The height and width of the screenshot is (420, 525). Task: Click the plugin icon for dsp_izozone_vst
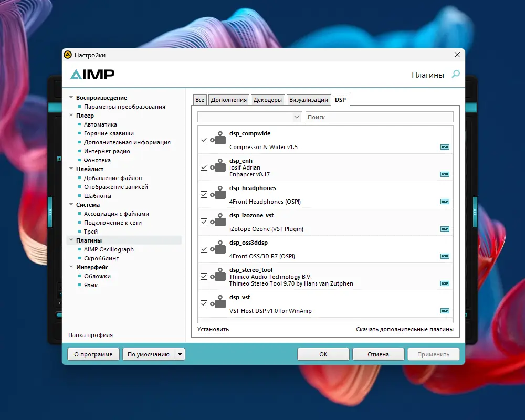click(x=218, y=220)
